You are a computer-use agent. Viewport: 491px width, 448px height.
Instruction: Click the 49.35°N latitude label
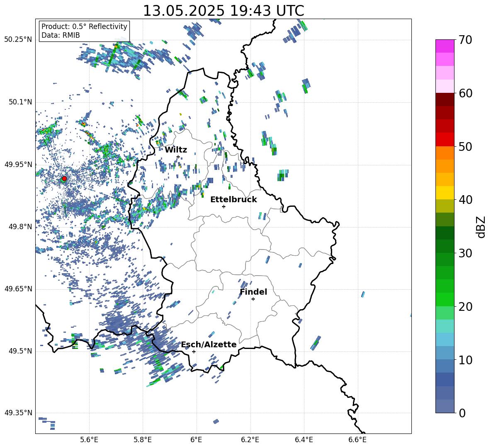click(x=18, y=413)
